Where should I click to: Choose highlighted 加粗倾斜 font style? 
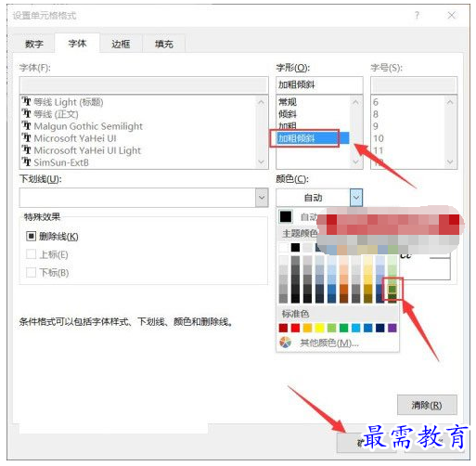coord(313,138)
